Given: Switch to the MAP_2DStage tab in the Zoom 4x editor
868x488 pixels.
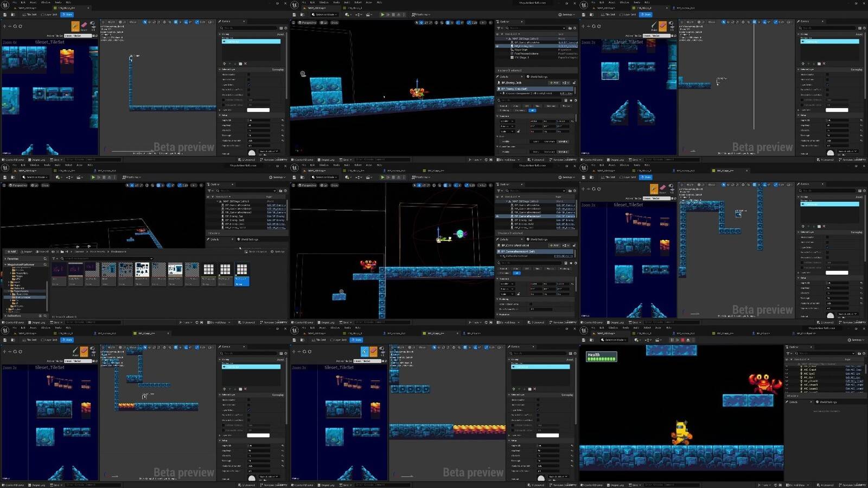Looking at the screenshot, I should pyautogui.click(x=27, y=8).
